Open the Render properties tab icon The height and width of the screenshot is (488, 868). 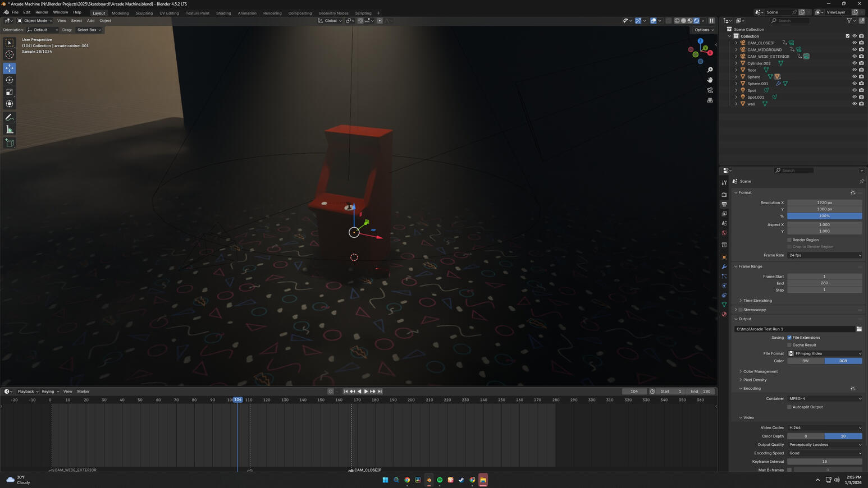(724, 195)
